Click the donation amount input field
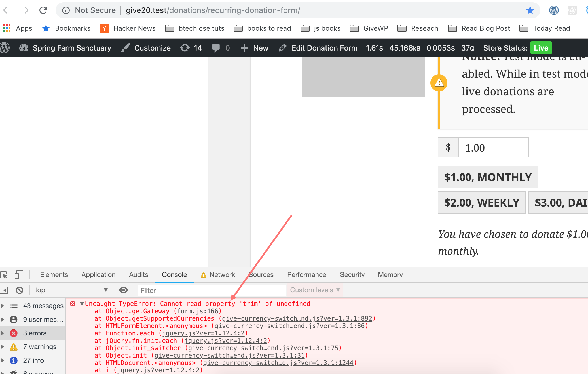The width and height of the screenshot is (588, 374). (493, 147)
